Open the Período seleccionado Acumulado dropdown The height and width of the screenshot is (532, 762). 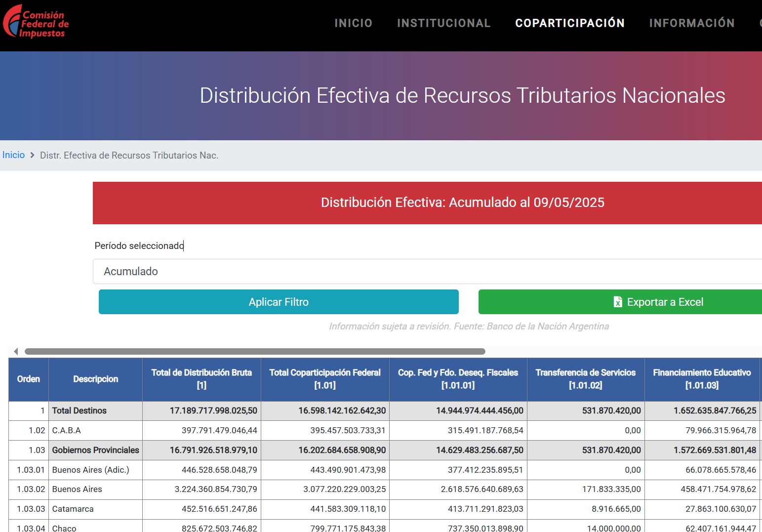[427, 271]
